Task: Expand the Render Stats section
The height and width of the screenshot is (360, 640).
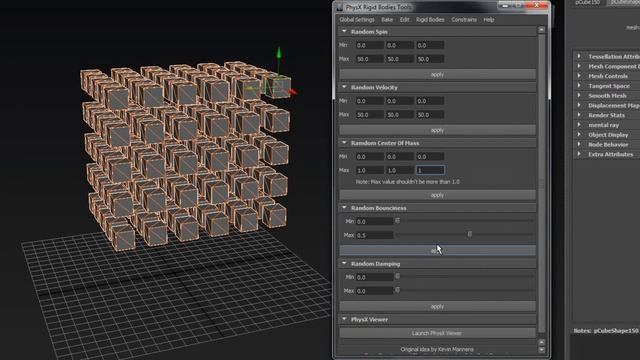Action: point(579,115)
